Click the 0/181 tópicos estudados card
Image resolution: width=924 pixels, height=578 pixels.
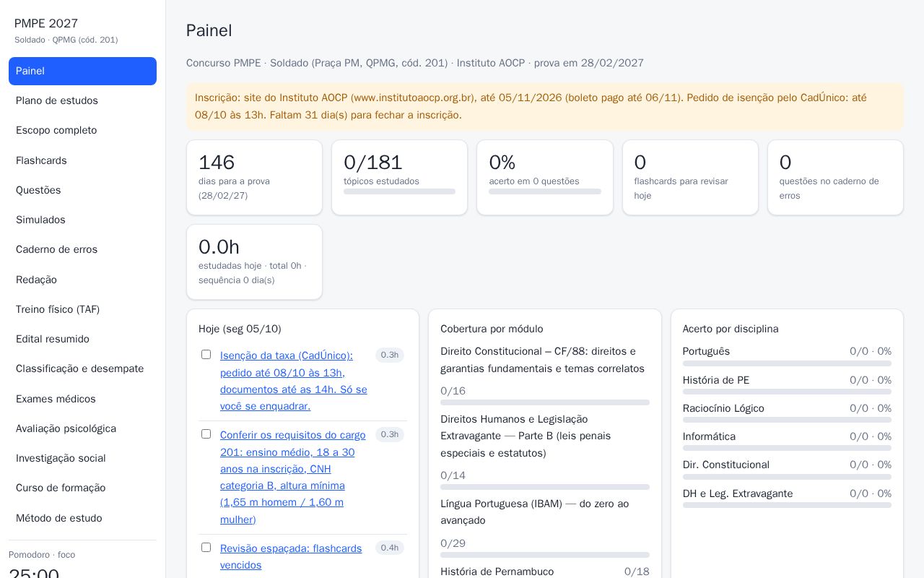(x=399, y=178)
